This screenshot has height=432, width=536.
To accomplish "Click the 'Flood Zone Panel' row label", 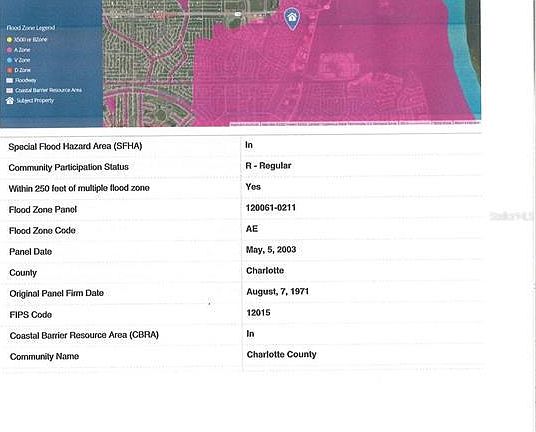I will click(43, 210).
